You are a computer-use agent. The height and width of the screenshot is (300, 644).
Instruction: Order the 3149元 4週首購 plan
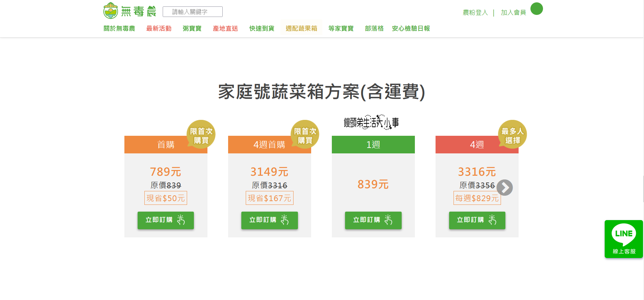click(x=269, y=220)
